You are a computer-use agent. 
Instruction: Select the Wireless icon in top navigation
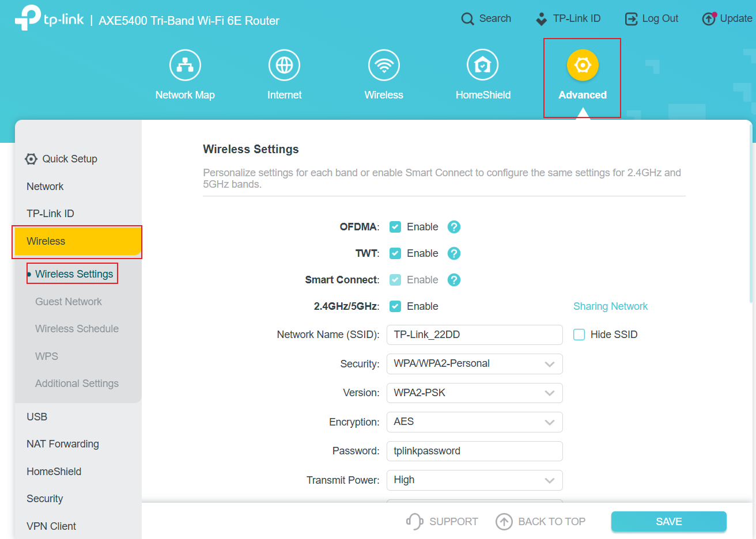pos(384,64)
